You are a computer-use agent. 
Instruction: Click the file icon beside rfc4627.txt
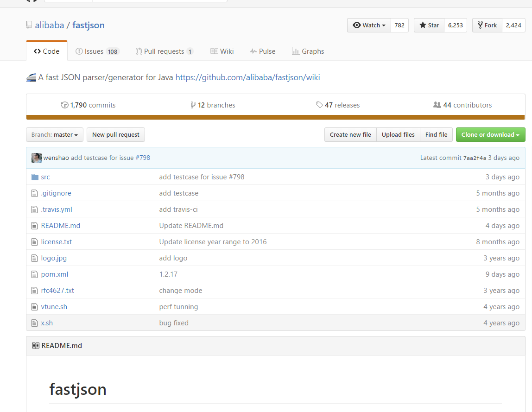point(34,291)
